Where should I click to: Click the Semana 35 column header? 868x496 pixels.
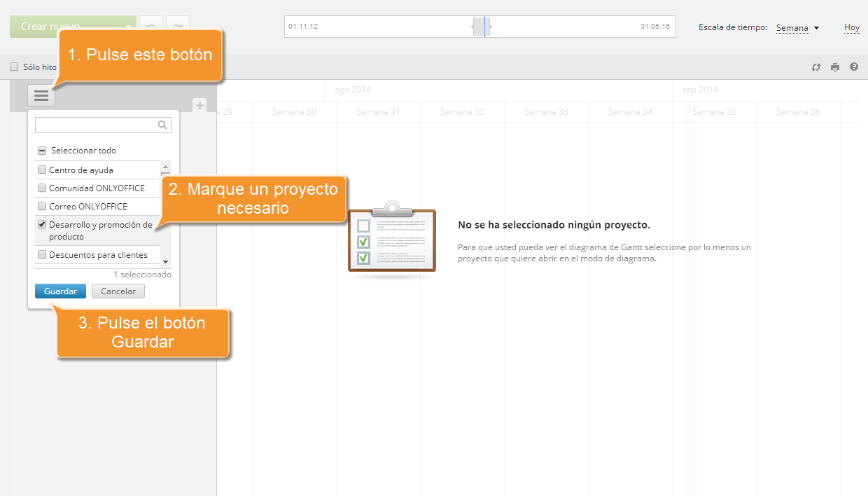pos(714,112)
